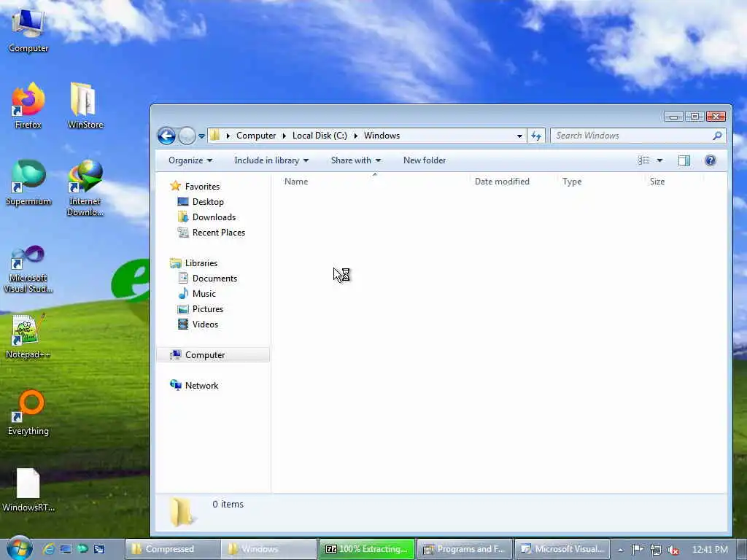Create a New folder
Screen dimensions: 747x560
(x=425, y=160)
